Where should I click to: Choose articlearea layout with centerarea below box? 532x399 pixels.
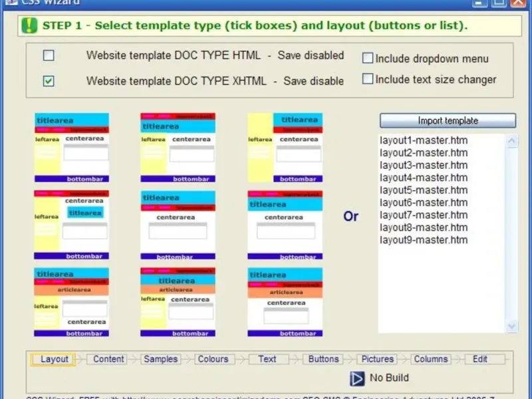(72, 302)
